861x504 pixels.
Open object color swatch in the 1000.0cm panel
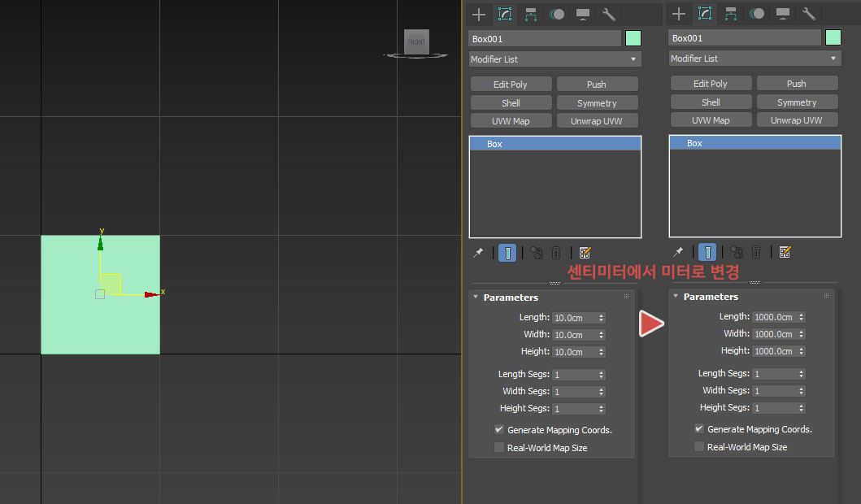(833, 37)
